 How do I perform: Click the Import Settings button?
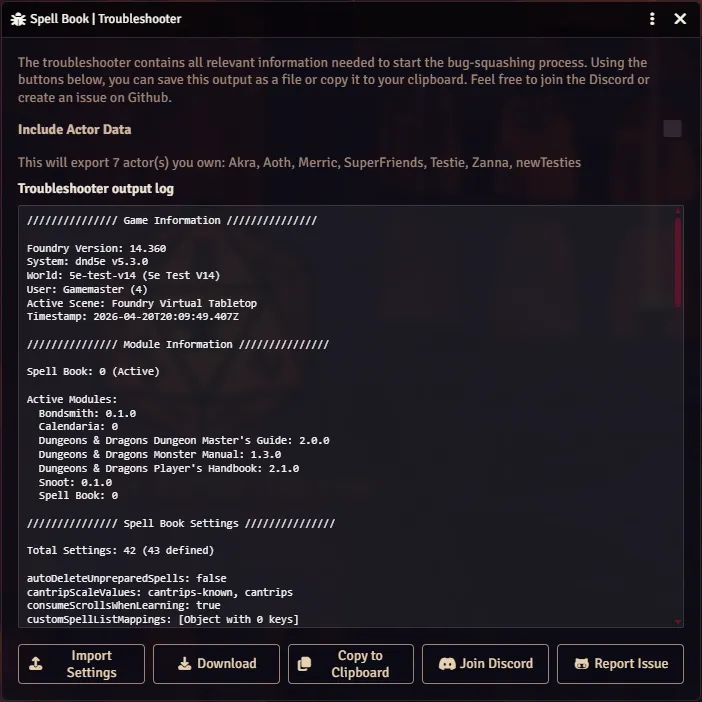click(x=81, y=663)
